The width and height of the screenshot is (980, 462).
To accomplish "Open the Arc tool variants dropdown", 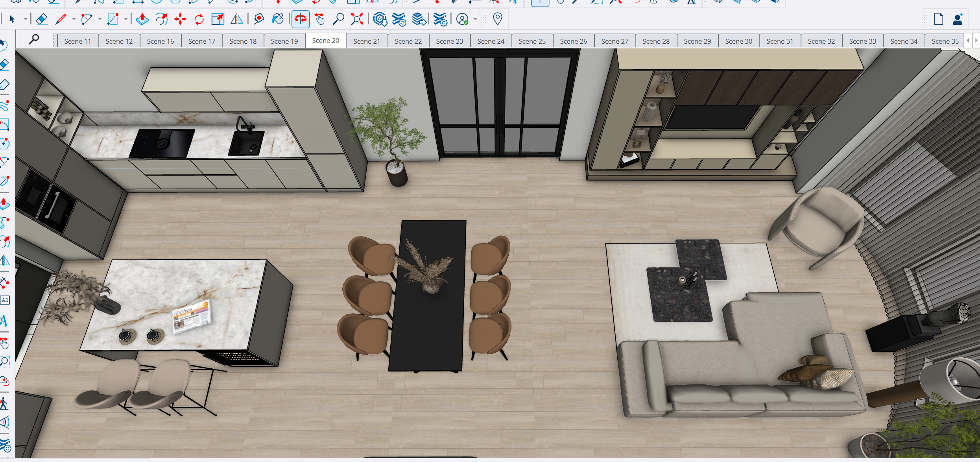I will [x=100, y=19].
